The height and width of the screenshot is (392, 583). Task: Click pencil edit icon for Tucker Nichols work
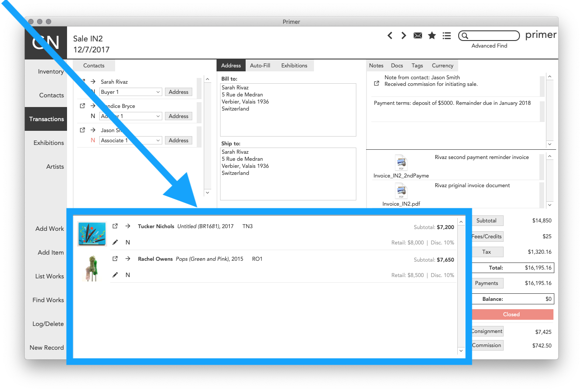[x=115, y=242]
